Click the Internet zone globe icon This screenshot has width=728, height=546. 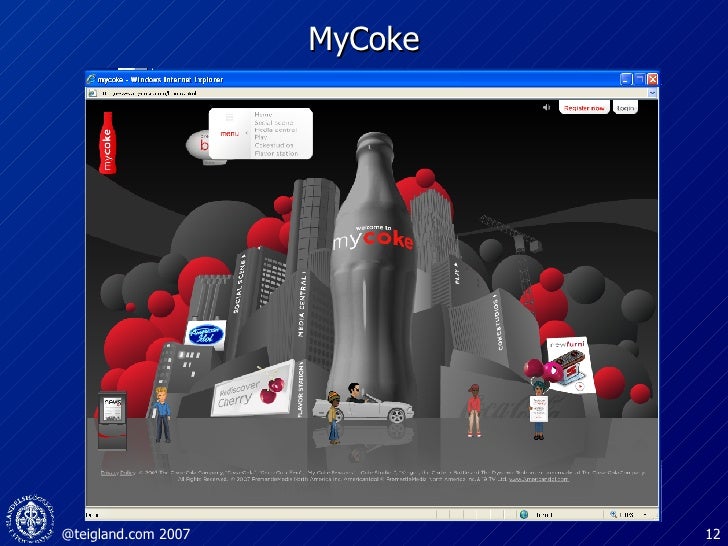pos(524,514)
